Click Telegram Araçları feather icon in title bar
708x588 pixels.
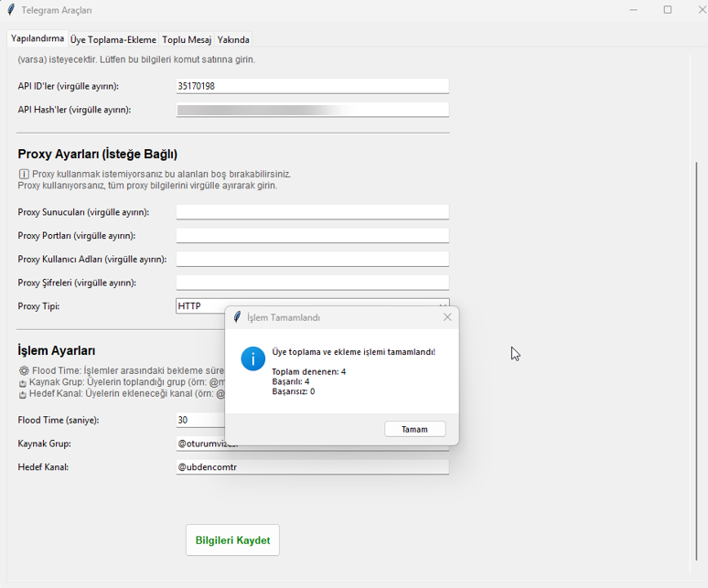(11, 10)
